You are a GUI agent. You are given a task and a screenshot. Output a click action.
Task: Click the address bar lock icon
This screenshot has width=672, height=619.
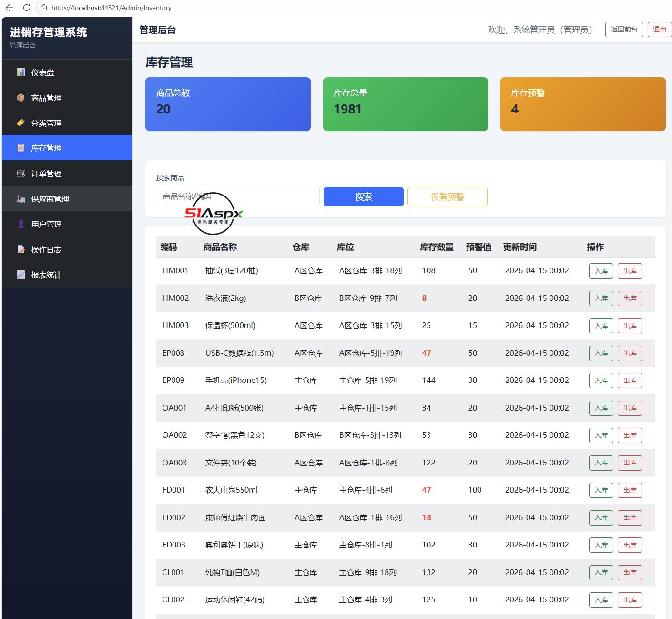[44, 8]
